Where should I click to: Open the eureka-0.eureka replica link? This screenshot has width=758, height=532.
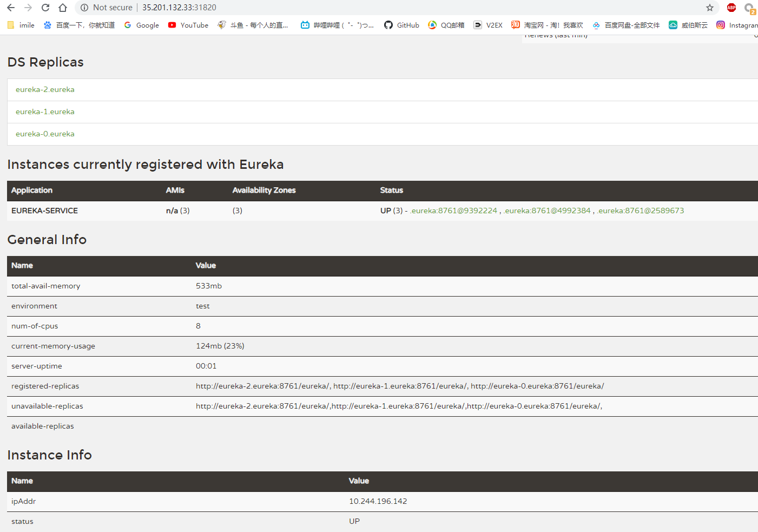(x=45, y=134)
